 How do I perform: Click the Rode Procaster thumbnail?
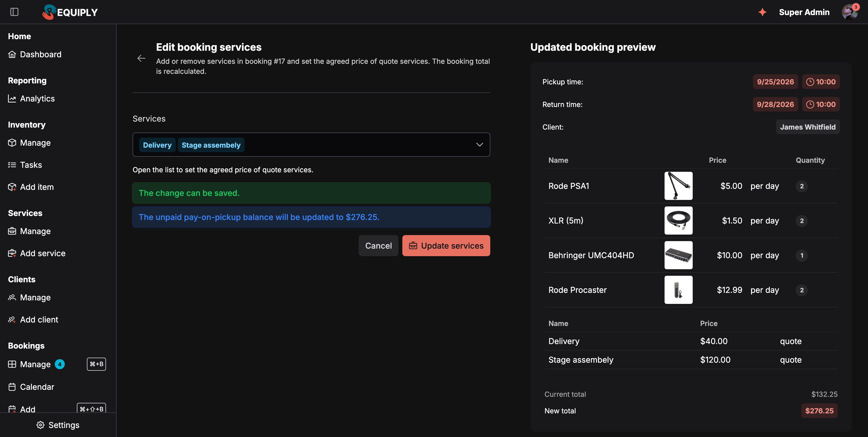(678, 290)
